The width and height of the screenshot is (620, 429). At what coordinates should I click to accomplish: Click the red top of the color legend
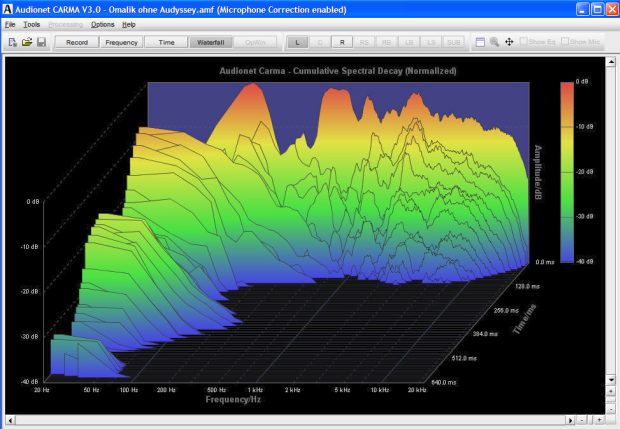point(567,89)
